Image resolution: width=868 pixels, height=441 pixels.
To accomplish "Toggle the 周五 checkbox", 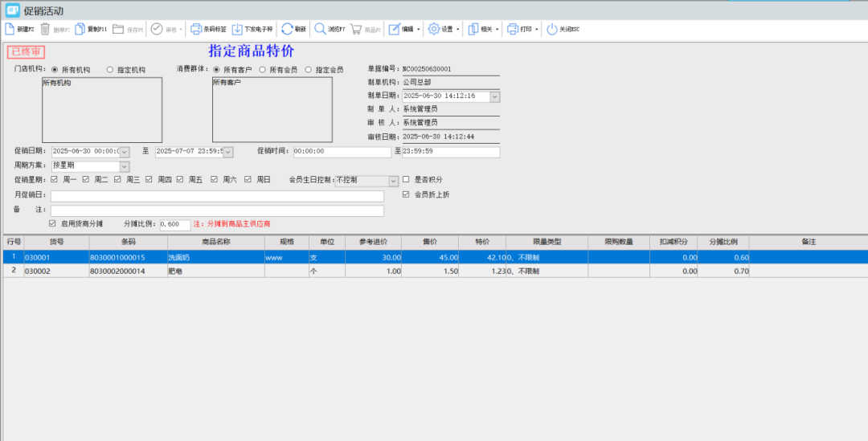I will coord(180,179).
